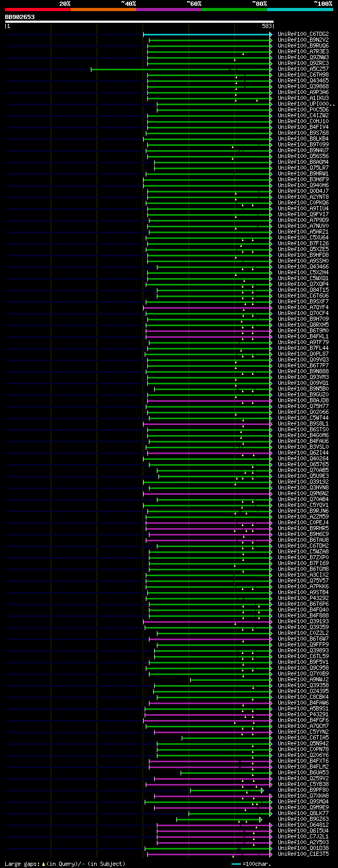The height and width of the screenshot is (868, 338).
Task: Open hit UniRef100_B9N2V2
Action: click(x=303, y=40)
